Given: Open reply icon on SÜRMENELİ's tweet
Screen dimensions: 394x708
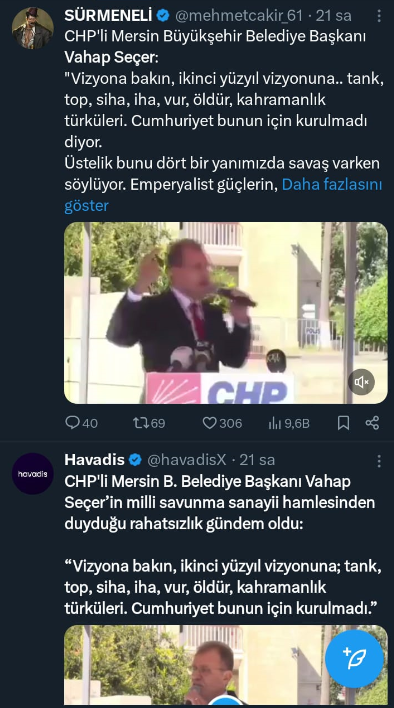Looking at the screenshot, I should click(x=73, y=423).
